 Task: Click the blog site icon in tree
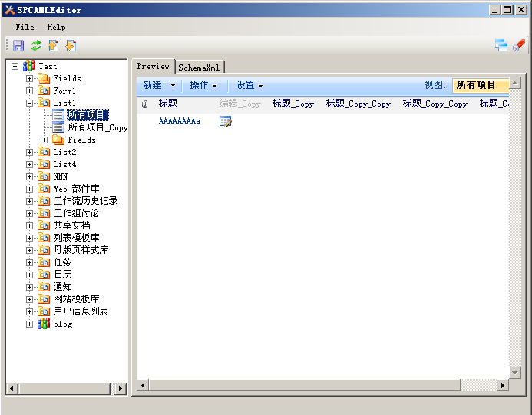pyautogui.click(x=44, y=324)
